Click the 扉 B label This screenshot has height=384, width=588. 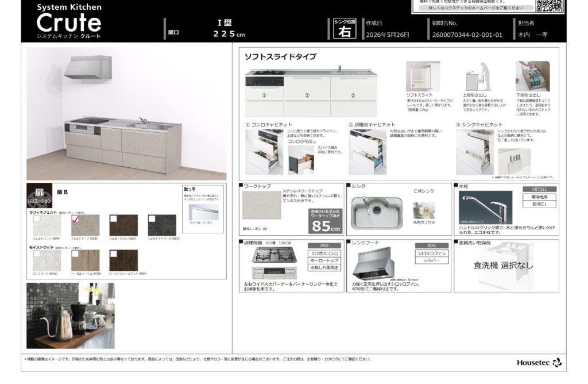[x=62, y=192]
